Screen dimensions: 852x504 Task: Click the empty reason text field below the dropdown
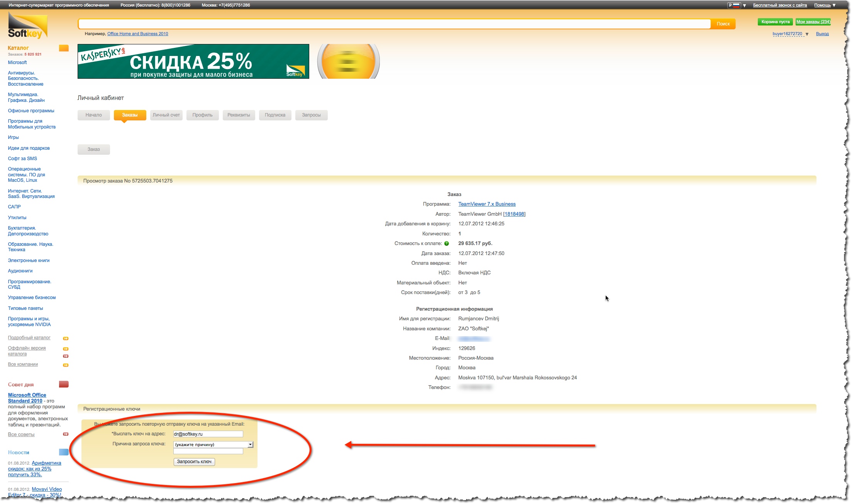point(208,451)
